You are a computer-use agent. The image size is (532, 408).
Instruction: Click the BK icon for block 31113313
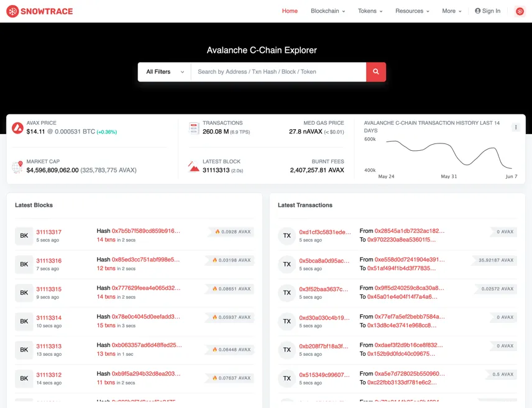(24, 350)
